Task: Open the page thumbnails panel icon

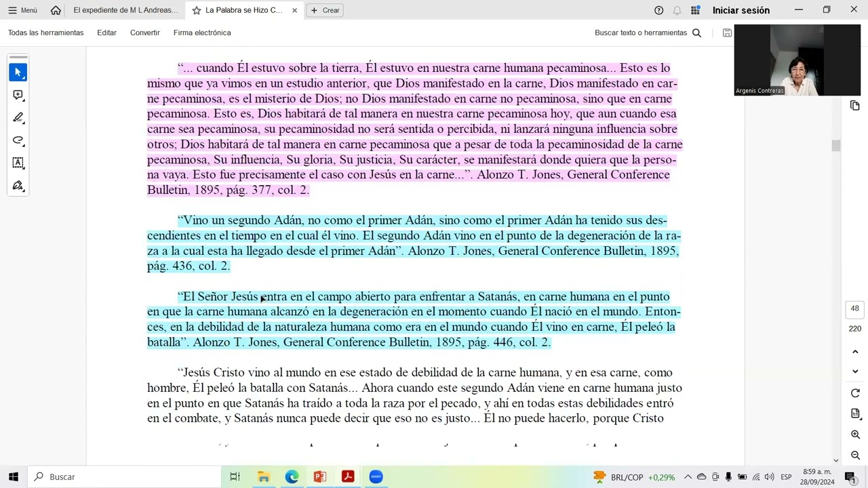Action: point(855,106)
